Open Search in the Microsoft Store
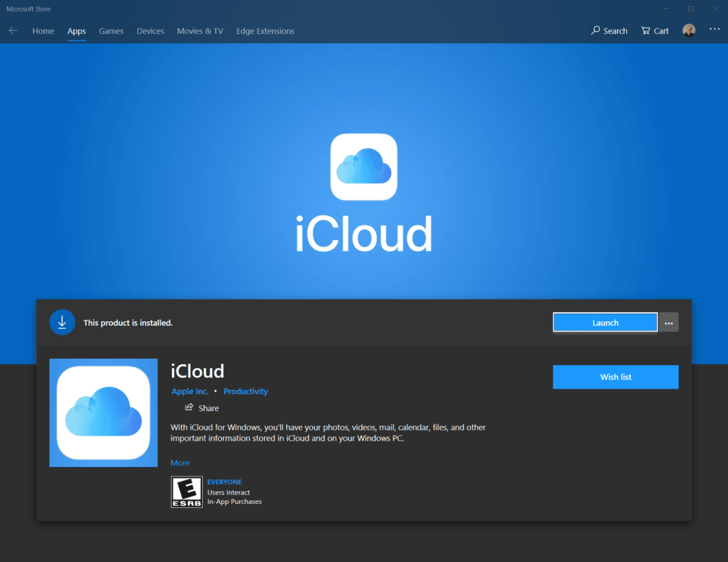Image resolution: width=728 pixels, height=562 pixels. pyautogui.click(x=609, y=30)
